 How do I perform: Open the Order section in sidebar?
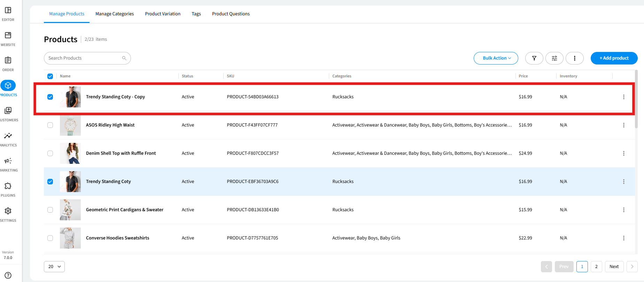[8, 61]
